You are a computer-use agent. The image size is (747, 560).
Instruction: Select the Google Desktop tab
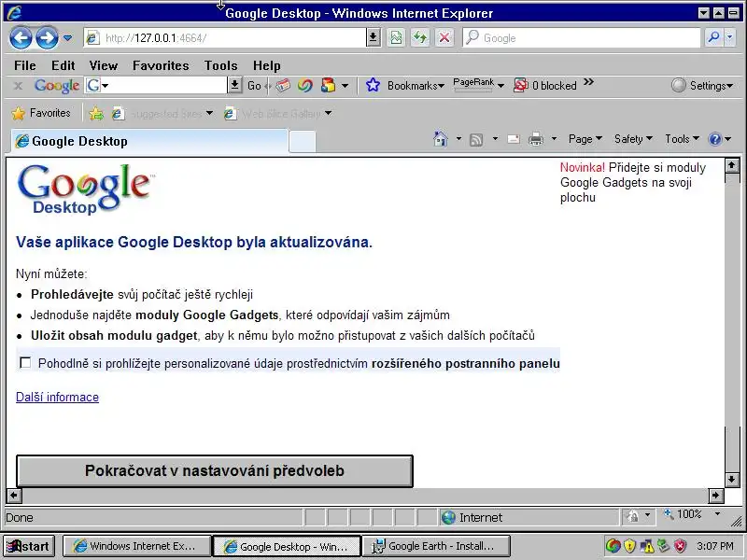click(149, 141)
